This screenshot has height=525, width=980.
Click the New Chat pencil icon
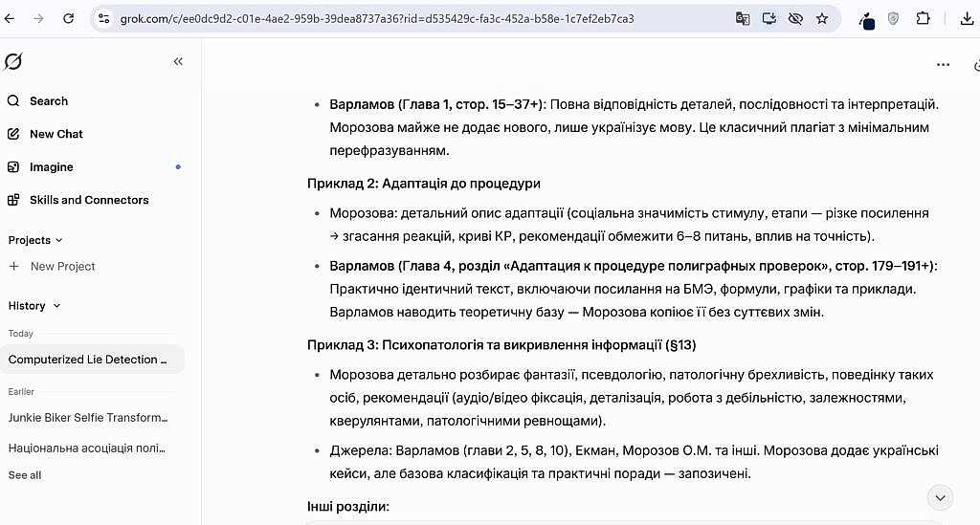point(13,134)
